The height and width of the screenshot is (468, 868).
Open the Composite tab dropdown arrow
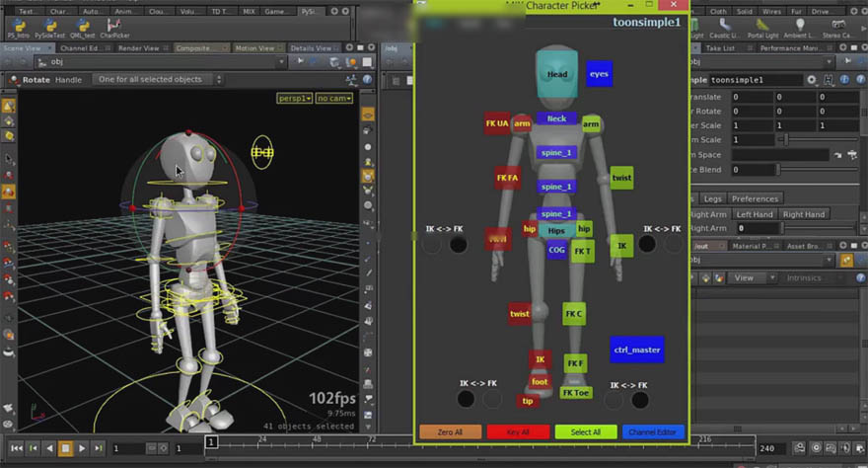coord(224,48)
